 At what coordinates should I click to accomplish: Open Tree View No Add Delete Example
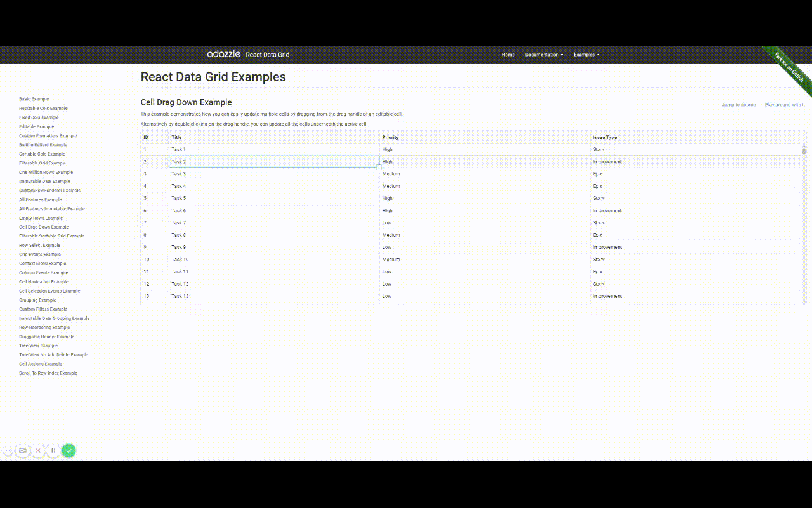(53, 355)
